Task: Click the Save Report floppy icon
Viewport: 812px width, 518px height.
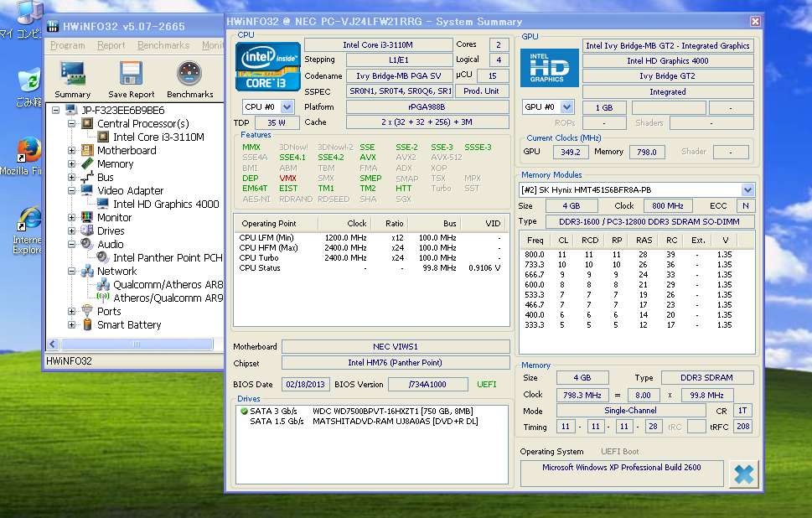Action: (x=131, y=75)
